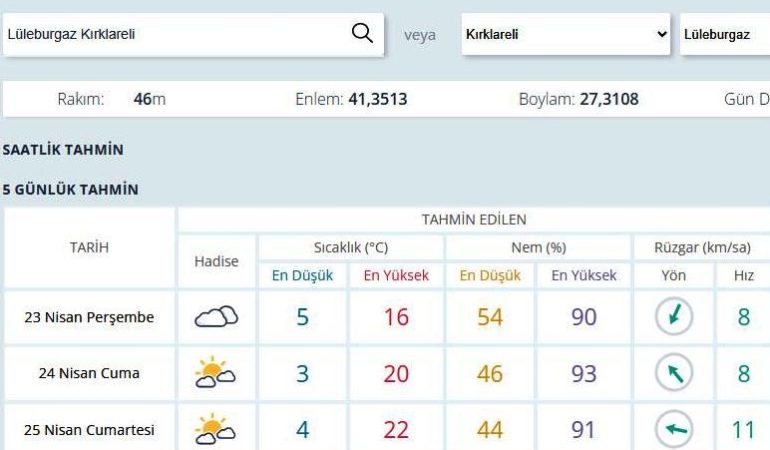Click wind direction icon for 23 Nisan Perşembe
770x450 pixels.
(x=673, y=317)
